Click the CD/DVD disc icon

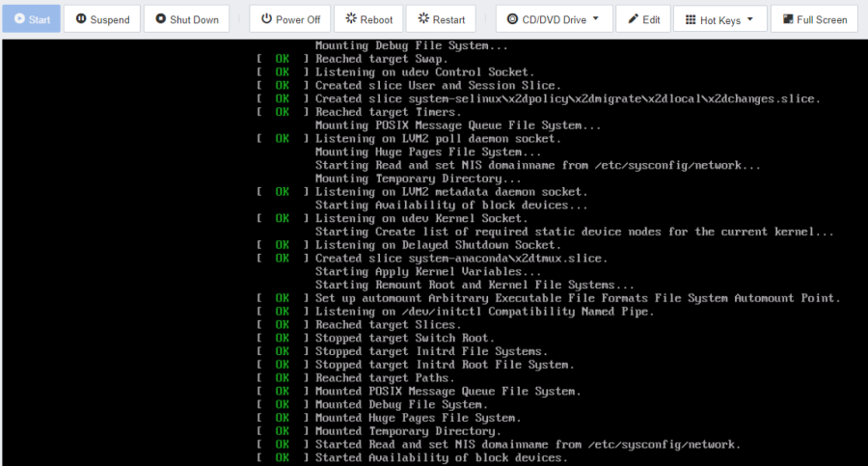pyautogui.click(x=513, y=19)
